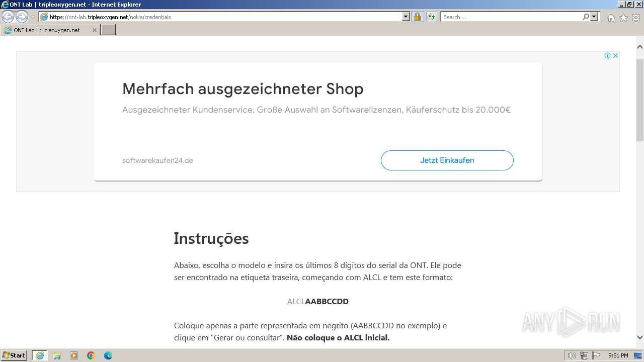
Task: Run search with the magnifier icon
Action: (586, 17)
